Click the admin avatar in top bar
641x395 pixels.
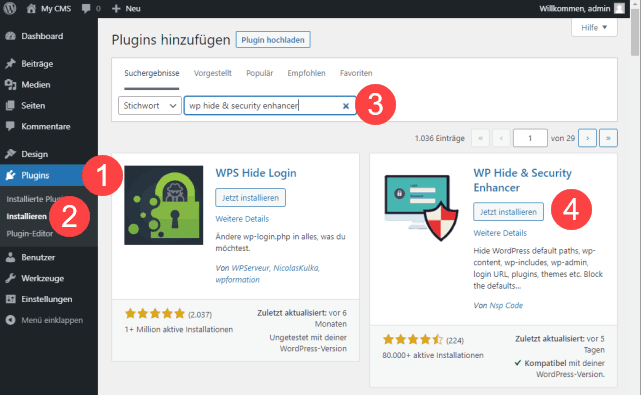click(619, 8)
